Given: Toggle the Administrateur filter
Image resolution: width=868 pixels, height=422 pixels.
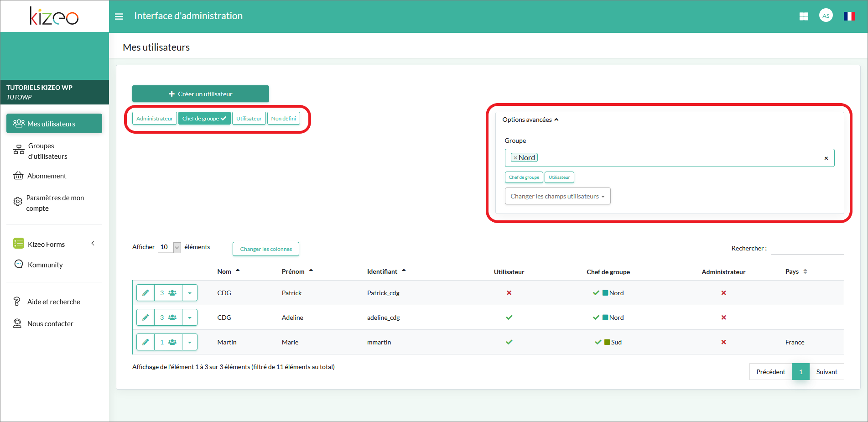Looking at the screenshot, I should tap(155, 119).
